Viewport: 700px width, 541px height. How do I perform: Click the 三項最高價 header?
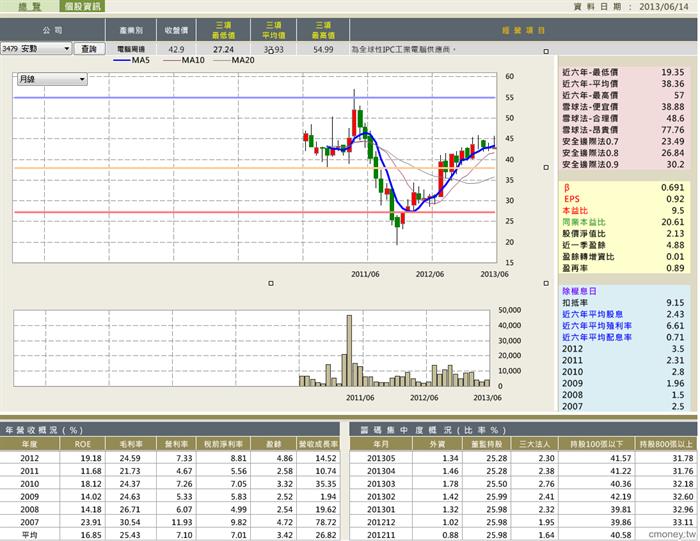(323, 30)
